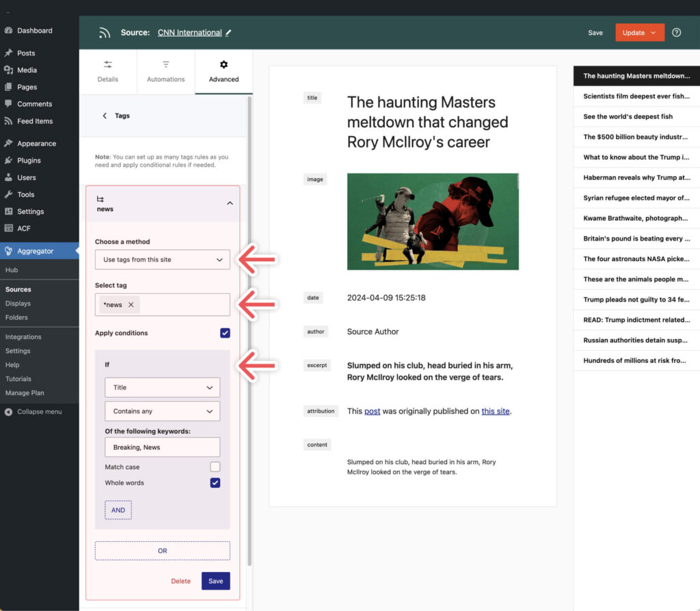Open the Choose a method dropdown
This screenshot has width=700, height=611.
163,259
